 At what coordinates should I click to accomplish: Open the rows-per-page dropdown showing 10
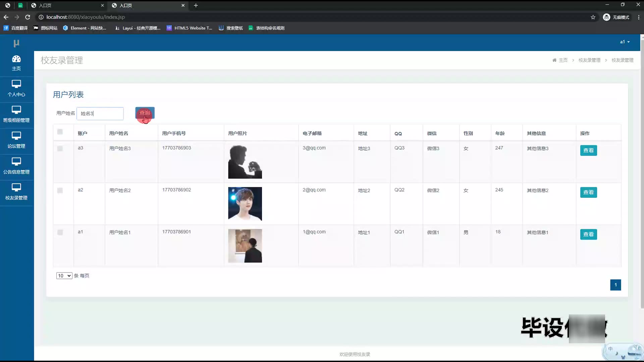coord(64,276)
